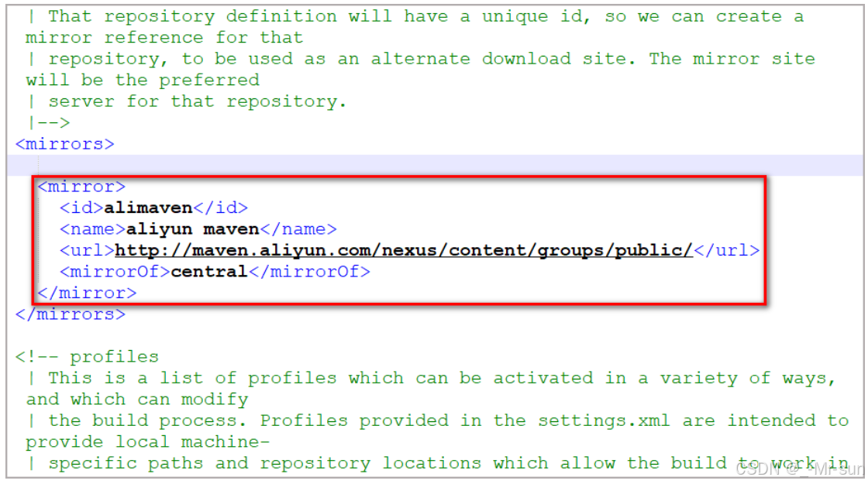Click the line 'will be the preferred'
This screenshot has height=484, width=868.
click(143, 81)
